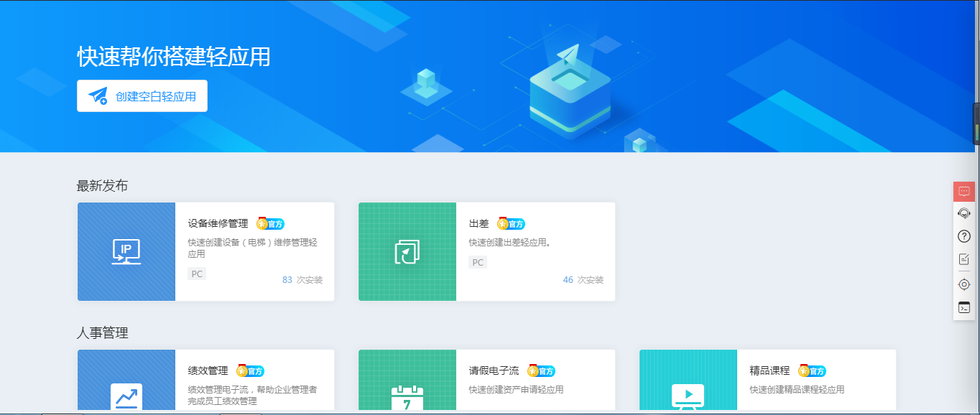Viewport: 980px width, 415px height.
Task: Select the 绩效管理 chart thumbnail
Action: point(126,380)
